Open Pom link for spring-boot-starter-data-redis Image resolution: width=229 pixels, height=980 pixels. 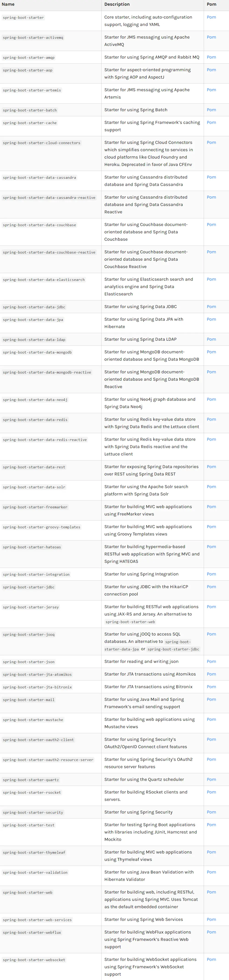coord(211,420)
